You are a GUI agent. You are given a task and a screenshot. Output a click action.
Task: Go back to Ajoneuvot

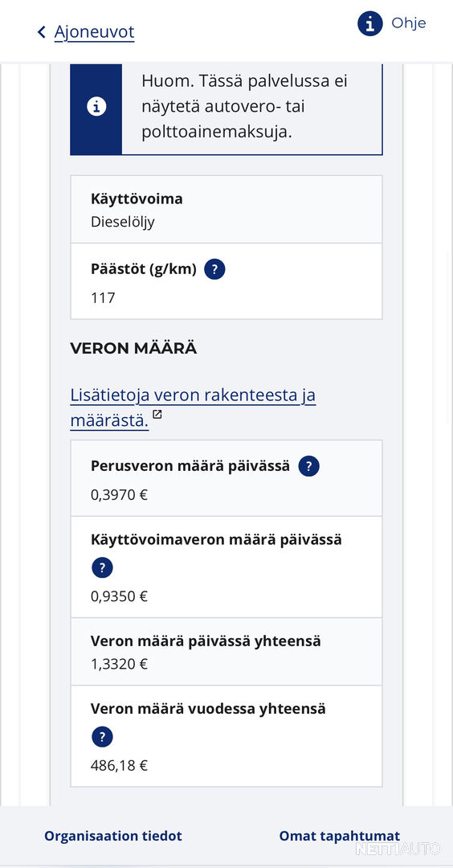pyautogui.click(x=94, y=32)
